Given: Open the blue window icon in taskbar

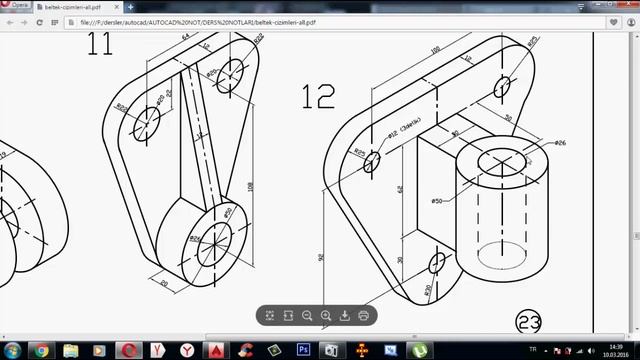Looking at the screenshot, I should tap(390, 351).
